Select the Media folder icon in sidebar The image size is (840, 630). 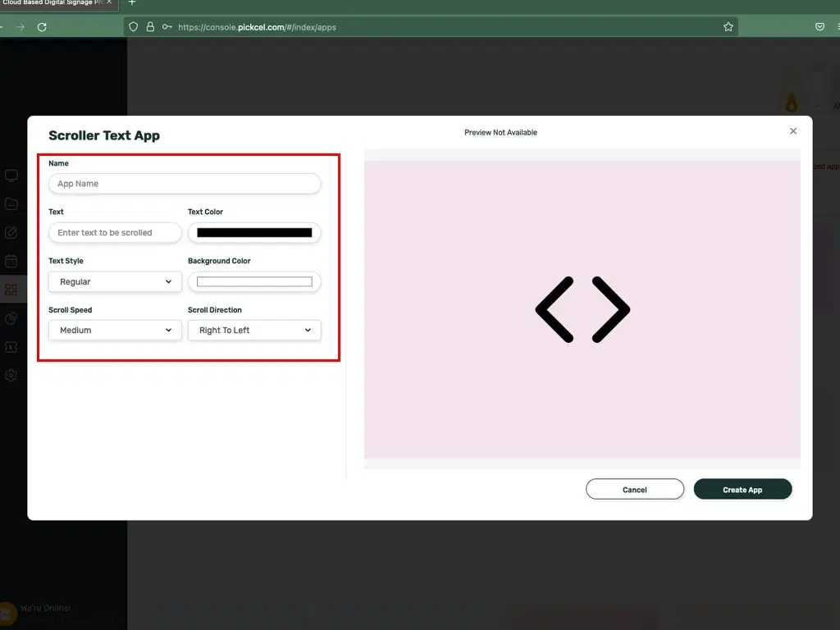(x=11, y=203)
